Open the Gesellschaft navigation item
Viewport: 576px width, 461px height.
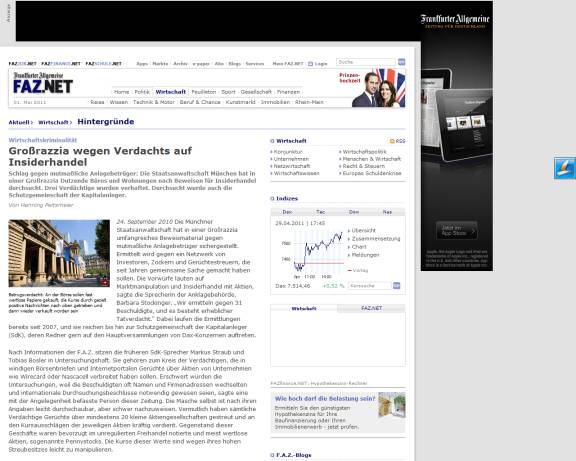256,92
